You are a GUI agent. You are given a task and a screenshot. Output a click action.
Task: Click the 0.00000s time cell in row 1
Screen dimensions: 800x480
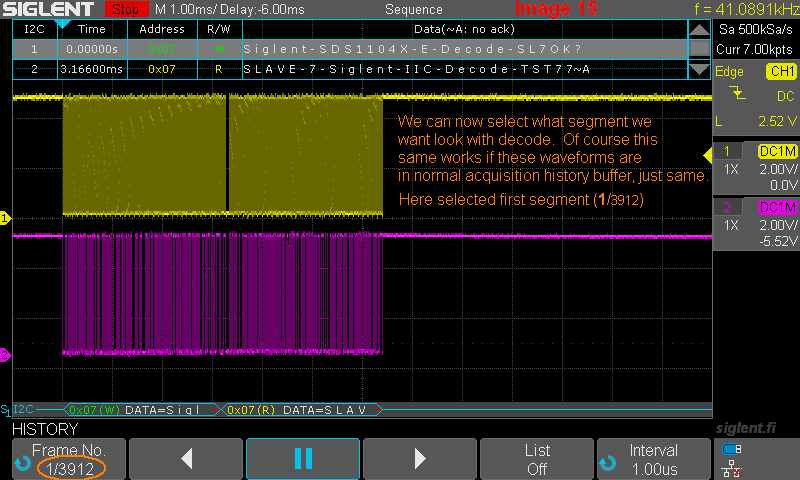click(x=92, y=49)
